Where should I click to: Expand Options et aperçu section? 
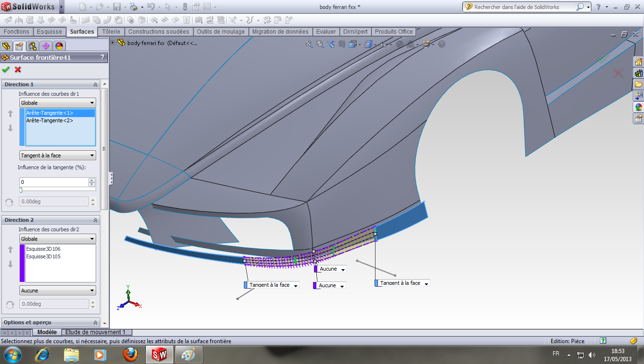pyautogui.click(x=96, y=322)
